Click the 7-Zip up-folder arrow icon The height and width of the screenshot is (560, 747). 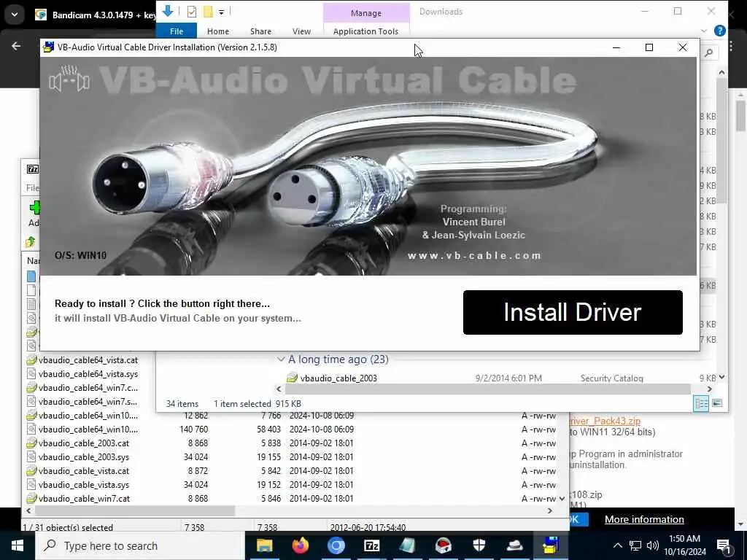pyautogui.click(x=31, y=242)
